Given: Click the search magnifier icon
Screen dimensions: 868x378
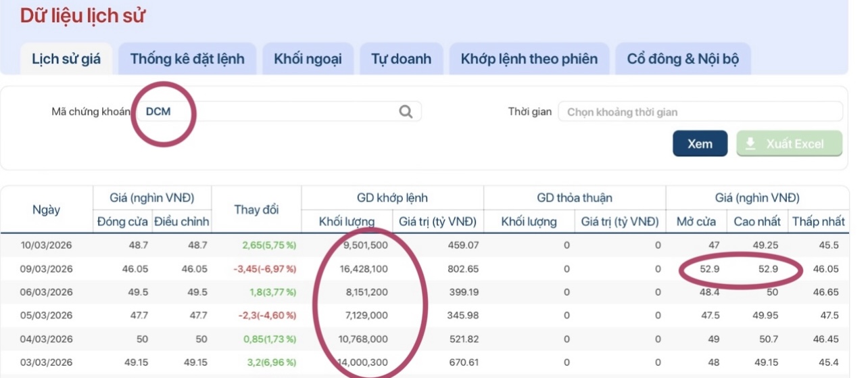Looking at the screenshot, I should [406, 112].
